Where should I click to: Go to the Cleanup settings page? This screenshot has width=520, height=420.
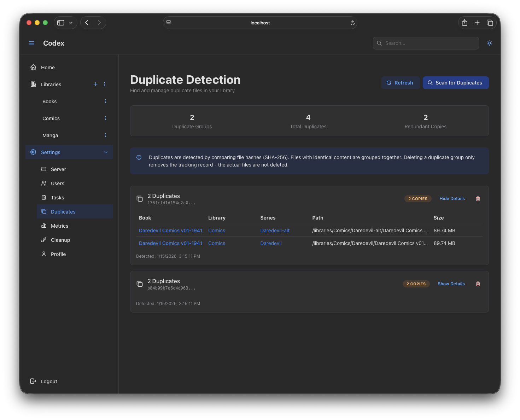60,240
